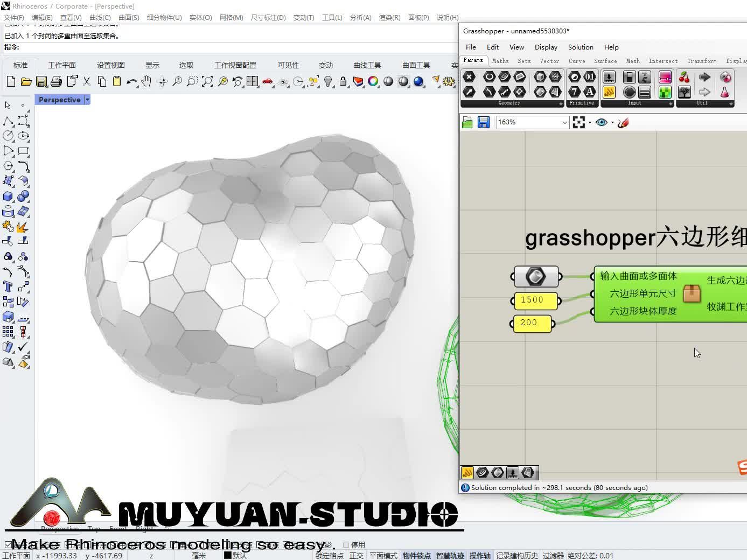The height and width of the screenshot is (560, 747).
Task: Click the check mark tool icon
Action: coord(23,347)
